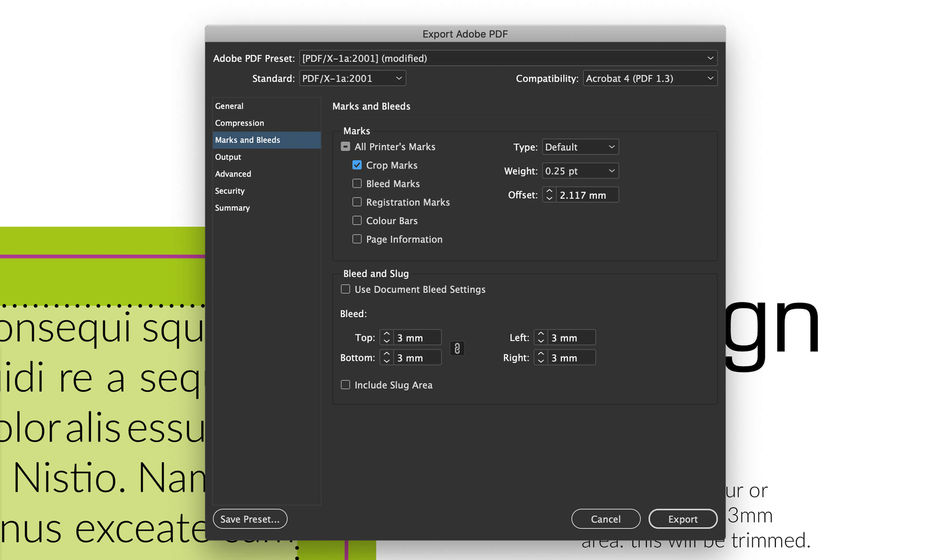
Task: Open the Adobe PDF Preset dropdown
Action: (508, 58)
